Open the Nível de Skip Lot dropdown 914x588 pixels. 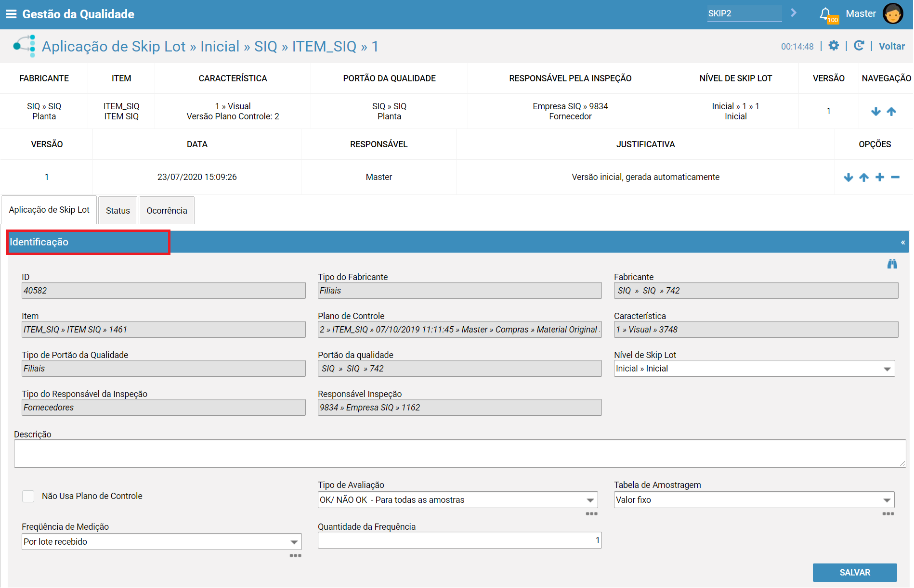(x=754, y=369)
